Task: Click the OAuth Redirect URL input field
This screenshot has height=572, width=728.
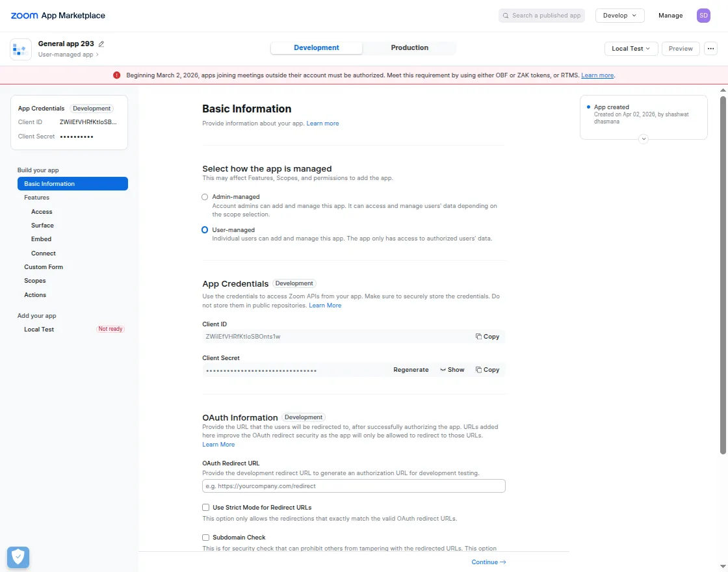Action: pyautogui.click(x=354, y=486)
